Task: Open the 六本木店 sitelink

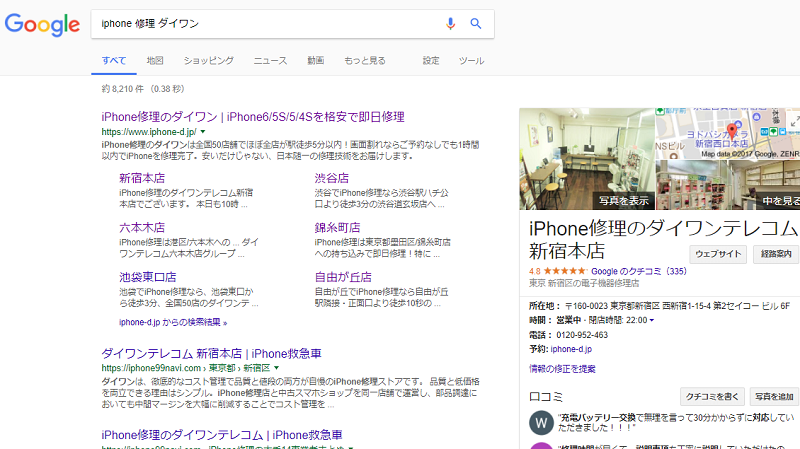Action: click(142, 228)
